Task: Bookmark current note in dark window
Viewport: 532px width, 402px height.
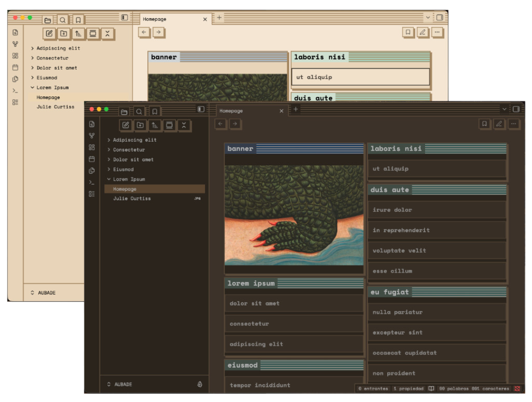Action: click(485, 124)
